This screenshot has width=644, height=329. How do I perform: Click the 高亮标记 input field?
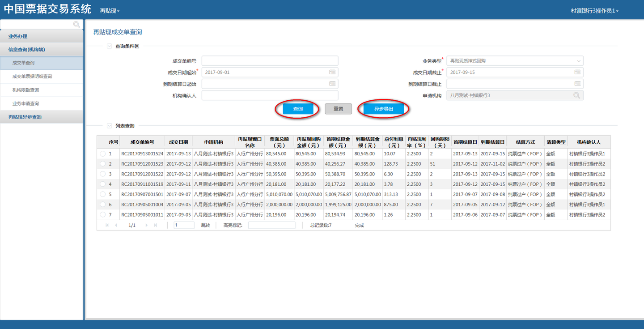click(x=272, y=225)
